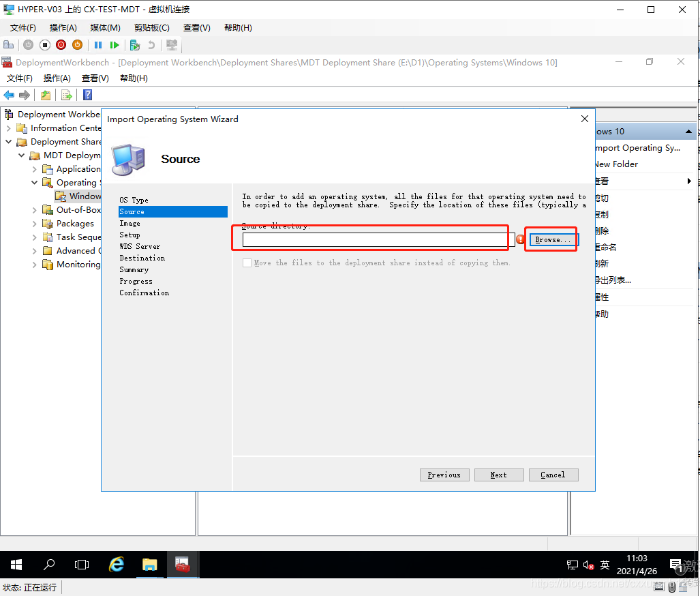Click the Revert checkpoint icon
Image resolution: width=700 pixels, height=596 pixels.
(151, 45)
